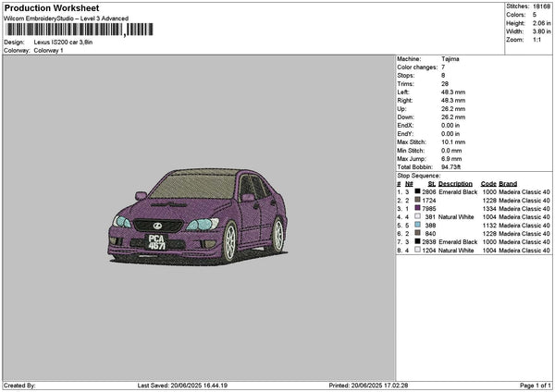Select the EndX value '0.00 in'
The image size is (555, 392).
pyautogui.click(x=450, y=126)
